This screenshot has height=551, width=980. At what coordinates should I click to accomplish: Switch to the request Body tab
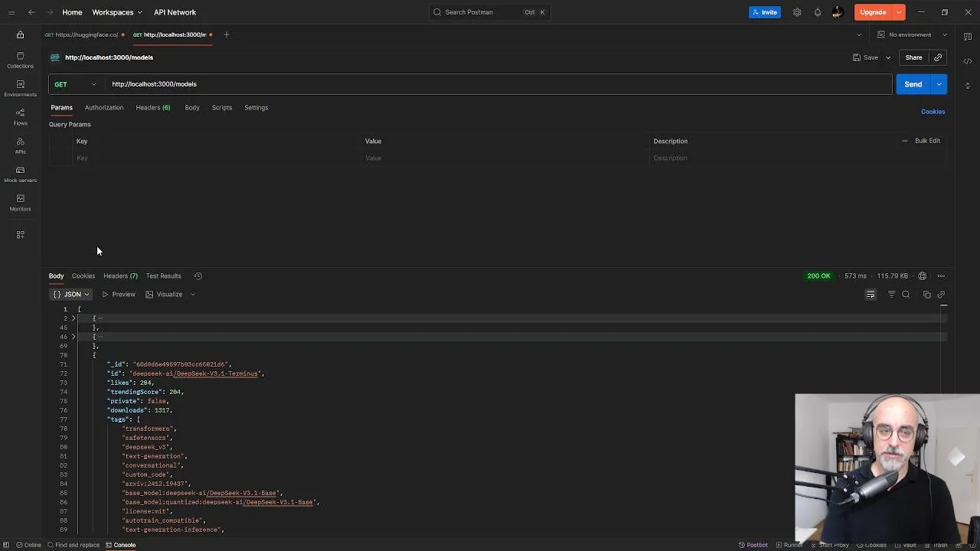click(192, 108)
